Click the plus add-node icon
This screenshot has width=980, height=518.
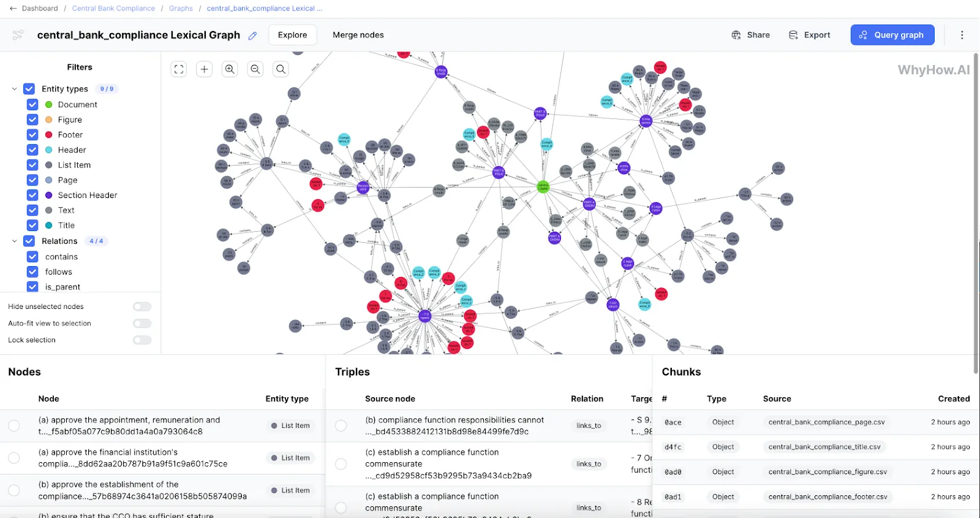205,69
